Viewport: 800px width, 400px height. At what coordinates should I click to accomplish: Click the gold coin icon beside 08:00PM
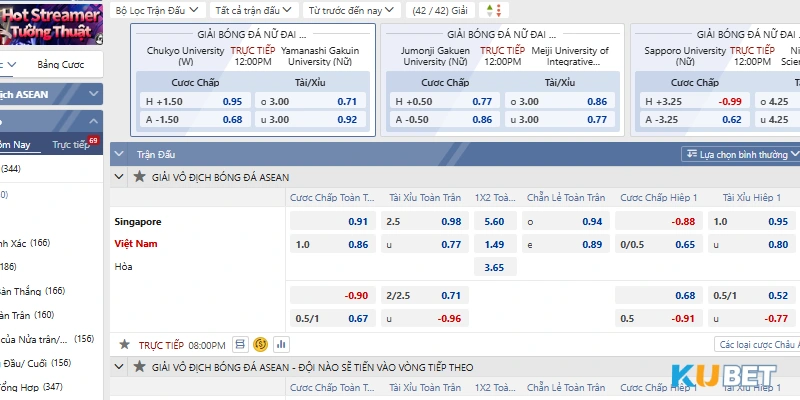[261, 345]
